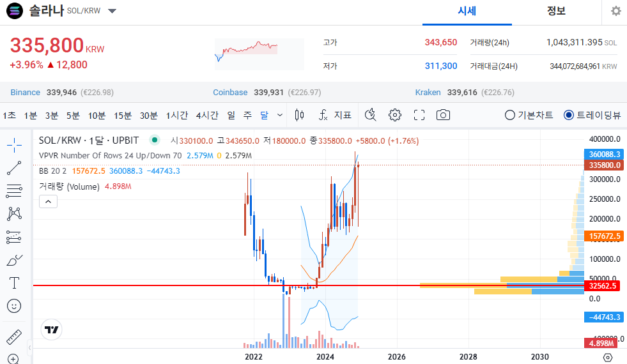627x364 pixels.
Task: Select the brush drawing tool
Action: click(14, 260)
